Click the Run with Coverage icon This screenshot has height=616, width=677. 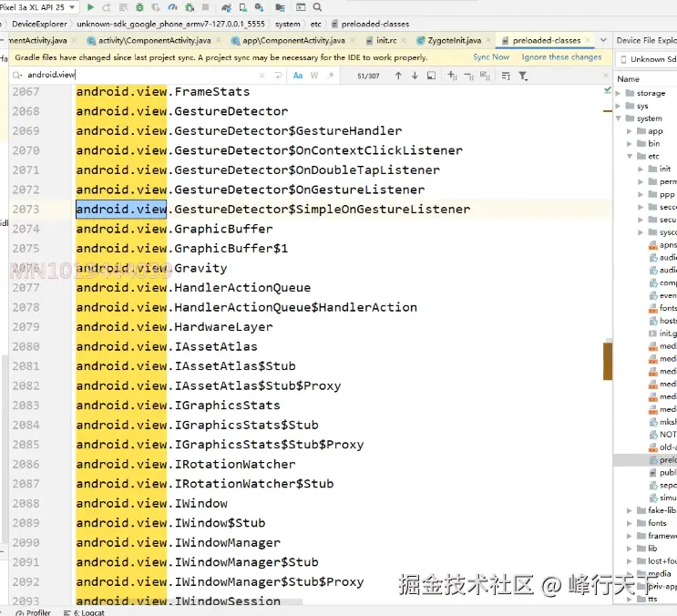tap(156, 7)
